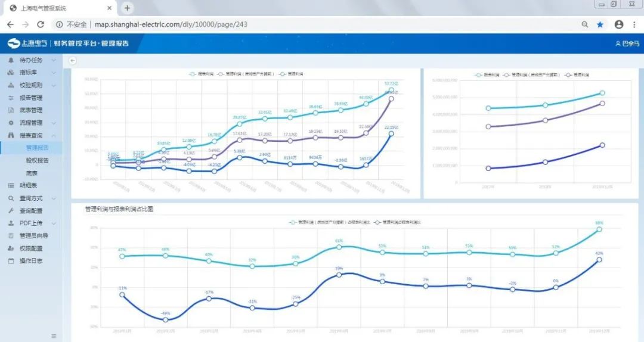Click the 42% data point in ratio chart

pyautogui.click(x=599, y=259)
